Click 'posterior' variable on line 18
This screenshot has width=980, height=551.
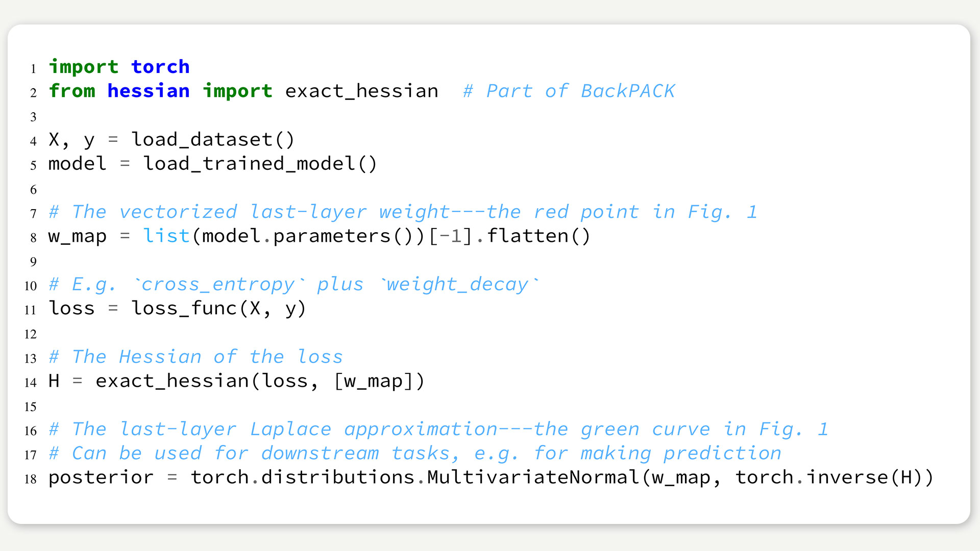coord(101,478)
